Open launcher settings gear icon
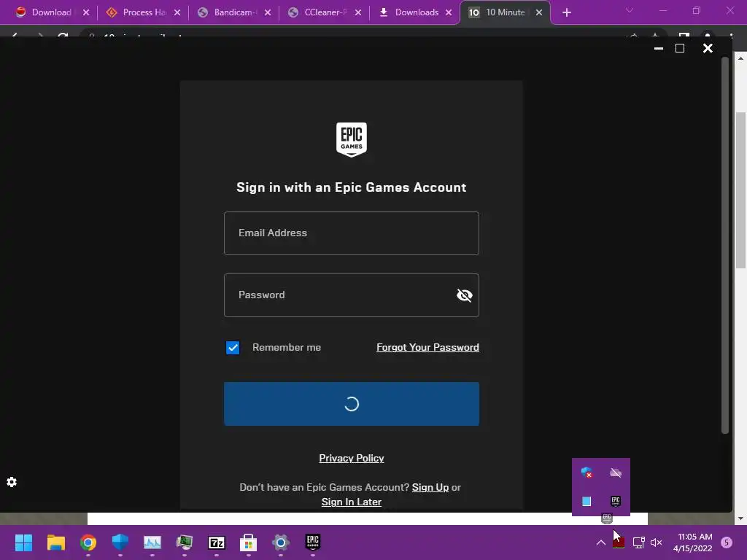This screenshot has height=560, width=747. pos(12,482)
